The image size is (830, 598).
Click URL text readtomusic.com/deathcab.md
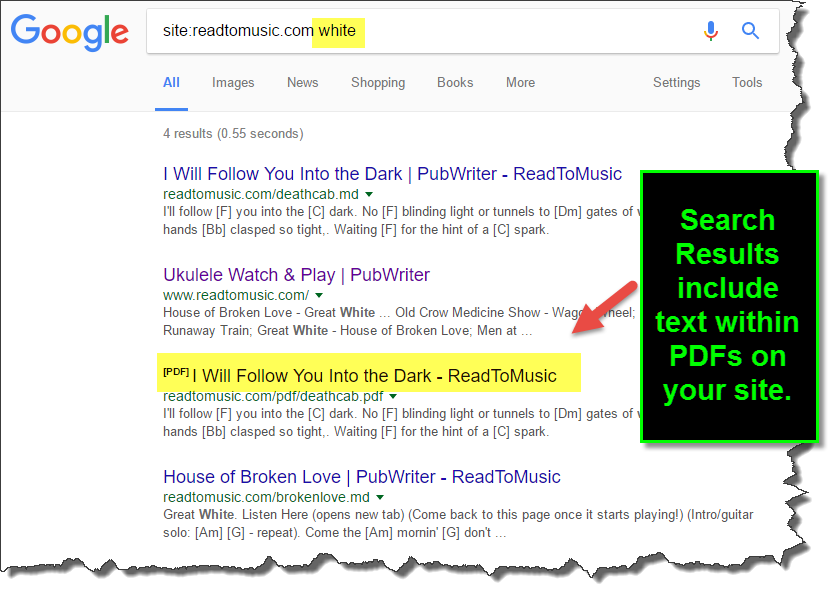coord(261,194)
